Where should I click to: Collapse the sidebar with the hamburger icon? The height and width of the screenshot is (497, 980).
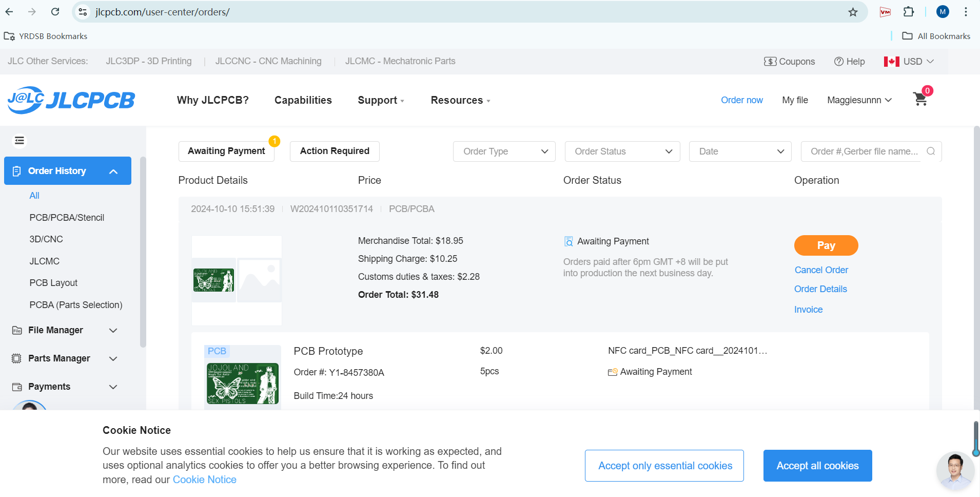click(19, 141)
